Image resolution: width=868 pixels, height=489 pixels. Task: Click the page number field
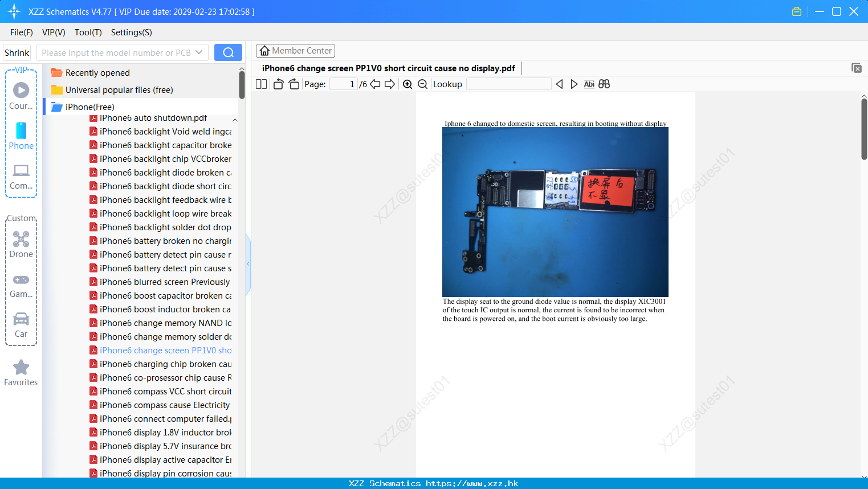(344, 84)
